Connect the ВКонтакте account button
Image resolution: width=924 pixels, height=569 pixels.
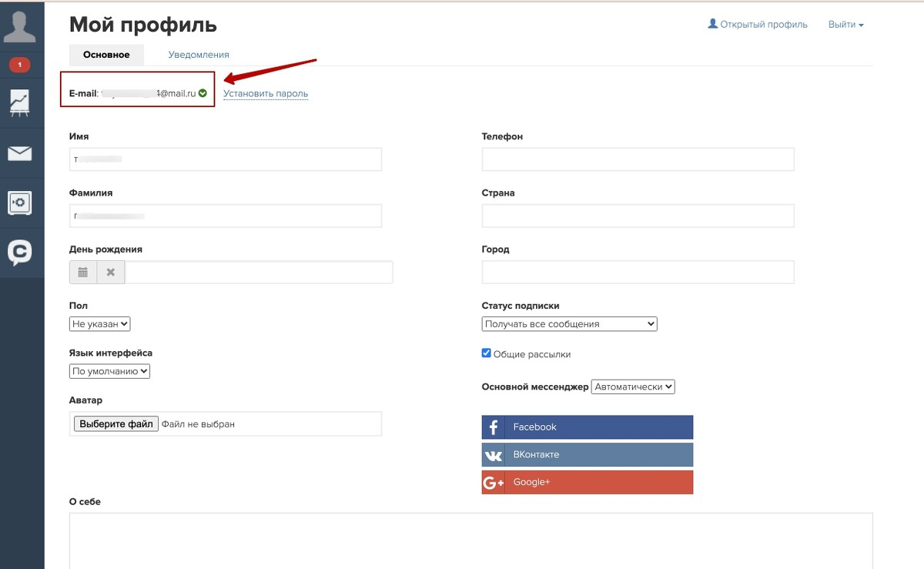[588, 455]
